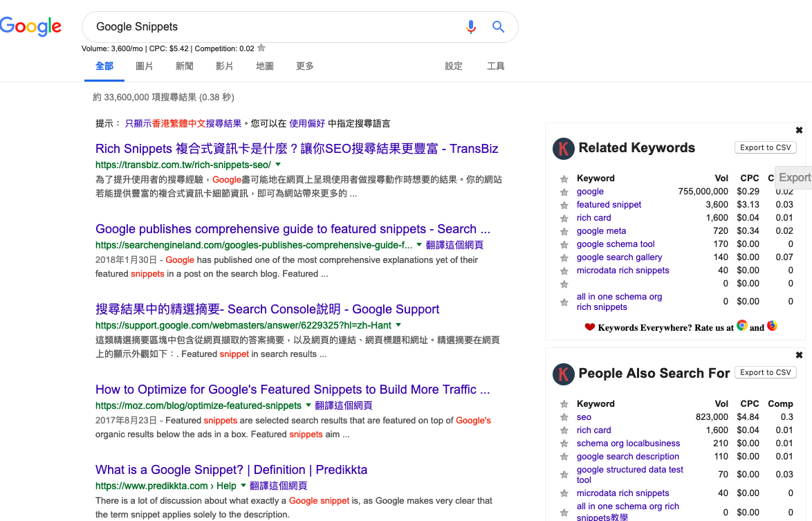Open the 'google meta' keyword link
812x521 pixels.
601,231
